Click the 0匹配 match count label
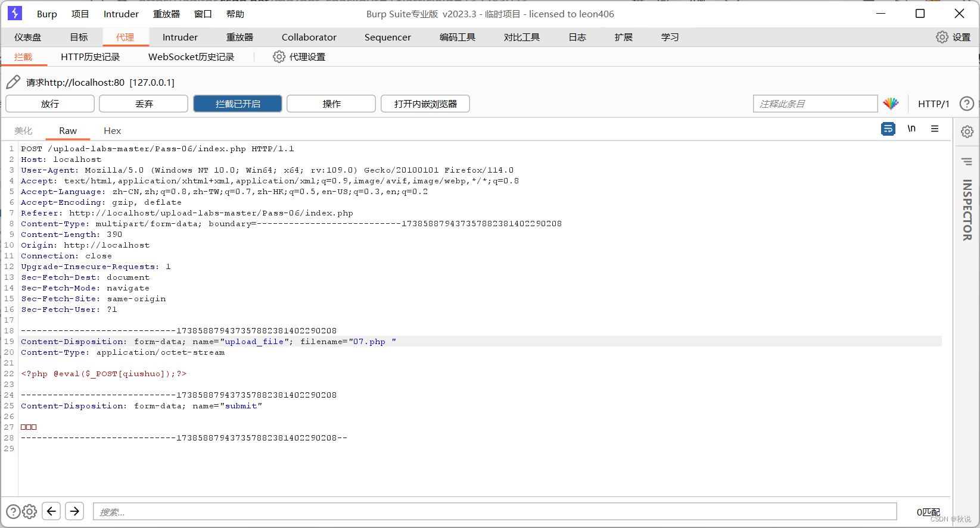This screenshot has width=980, height=528. pos(928,512)
